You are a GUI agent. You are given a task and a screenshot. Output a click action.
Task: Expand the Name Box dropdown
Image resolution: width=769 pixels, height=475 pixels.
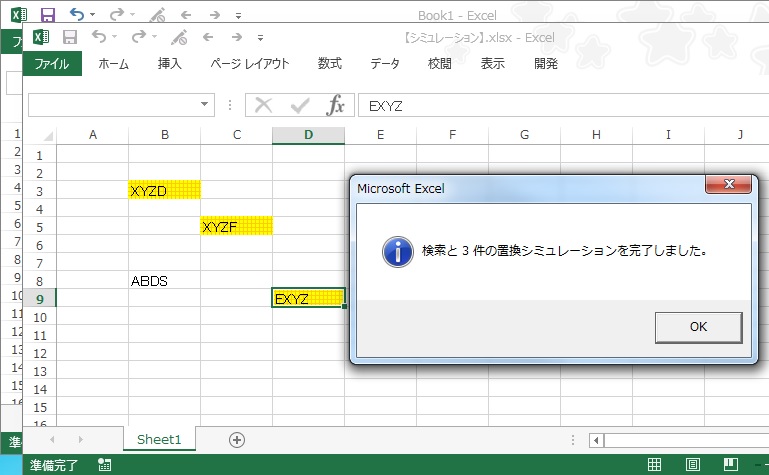pos(206,105)
